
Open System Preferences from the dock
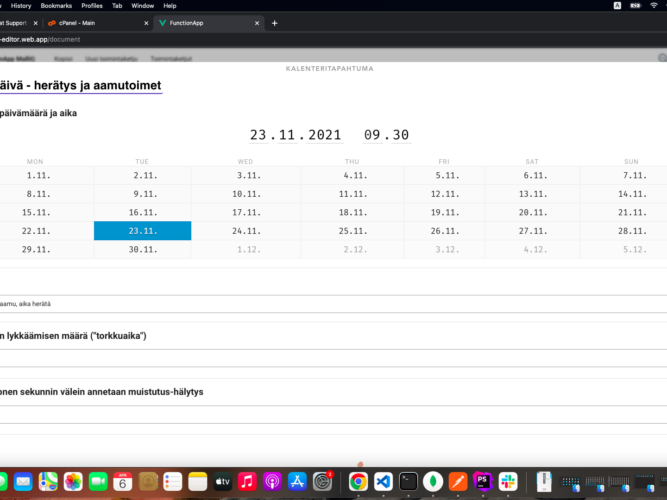322,482
